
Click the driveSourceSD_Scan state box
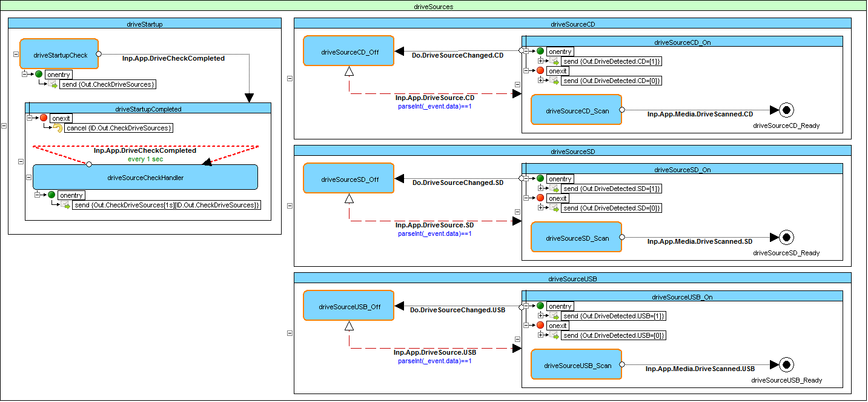coord(577,238)
